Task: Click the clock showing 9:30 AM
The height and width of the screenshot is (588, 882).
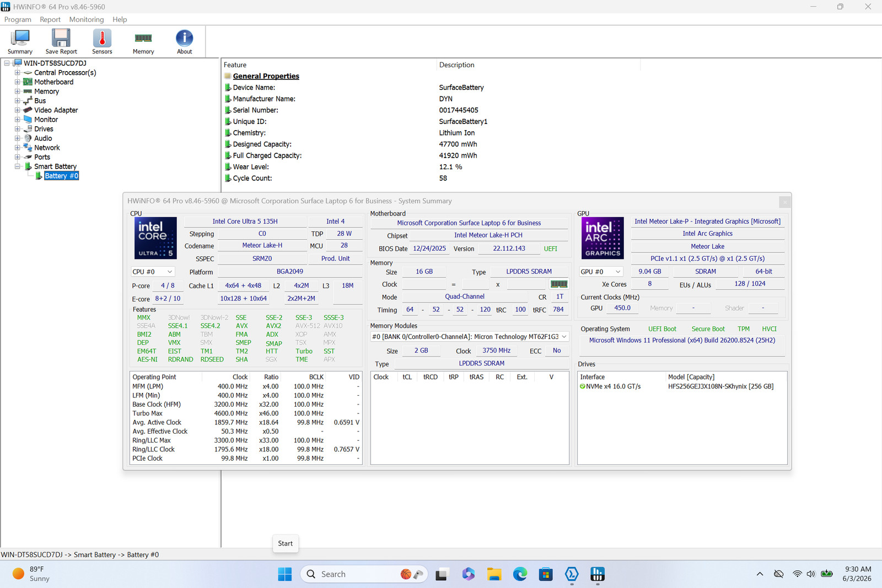Action: (858, 569)
